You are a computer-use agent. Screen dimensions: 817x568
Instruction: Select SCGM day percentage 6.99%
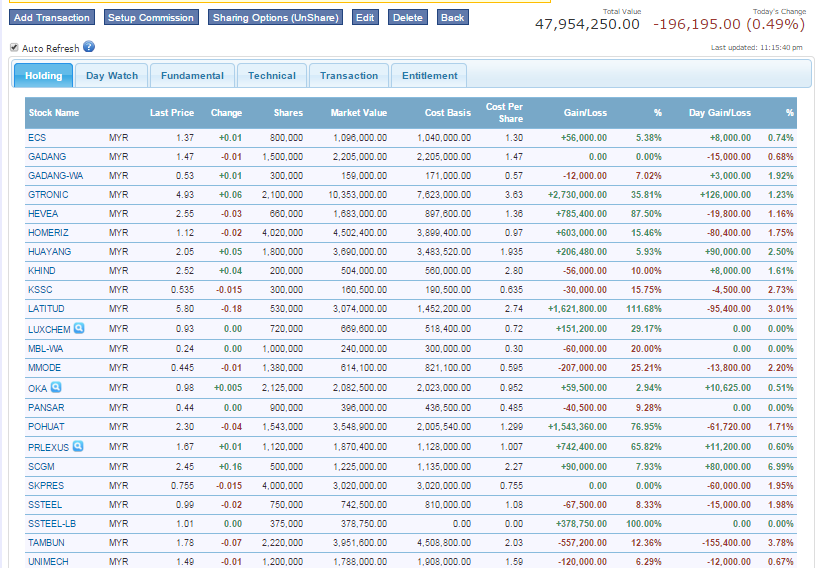click(x=781, y=466)
